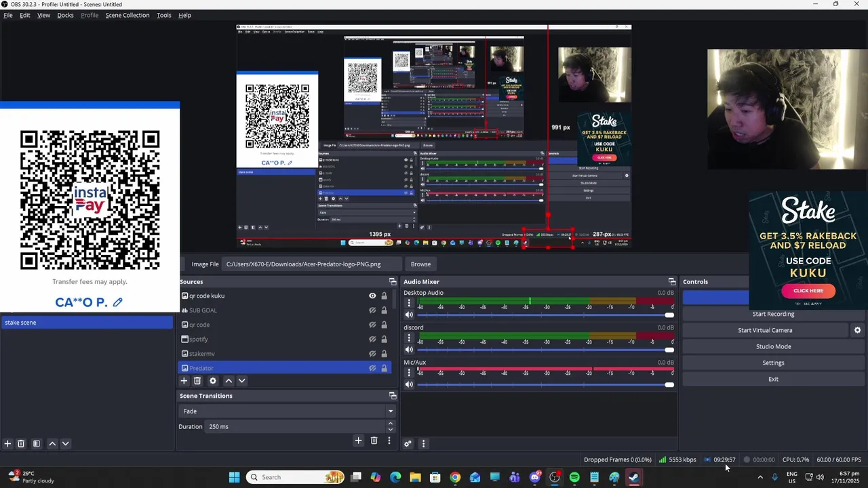Increase the transition duration stepper

click(x=390, y=424)
